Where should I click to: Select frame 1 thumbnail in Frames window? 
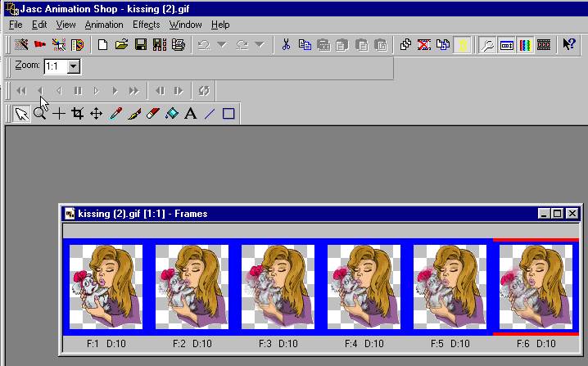tap(106, 287)
